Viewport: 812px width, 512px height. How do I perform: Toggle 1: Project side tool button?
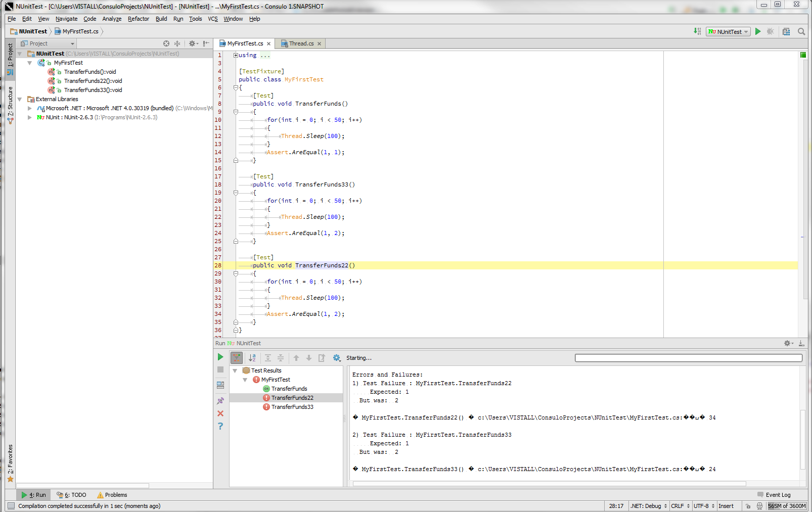click(10, 60)
